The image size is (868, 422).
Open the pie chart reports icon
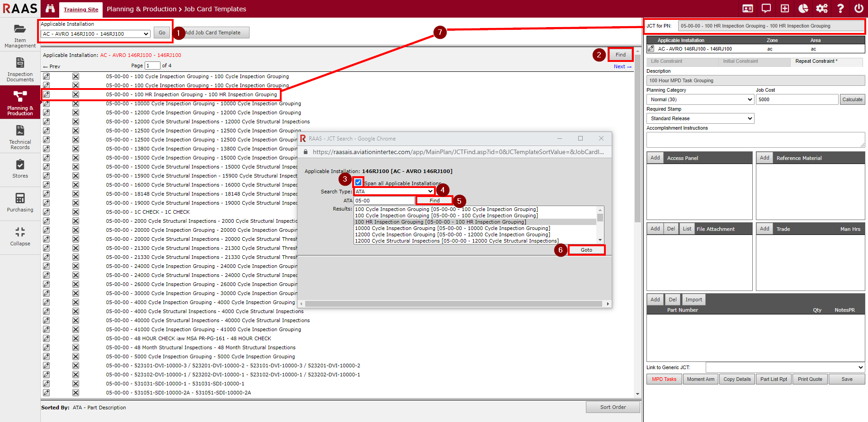tap(803, 9)
